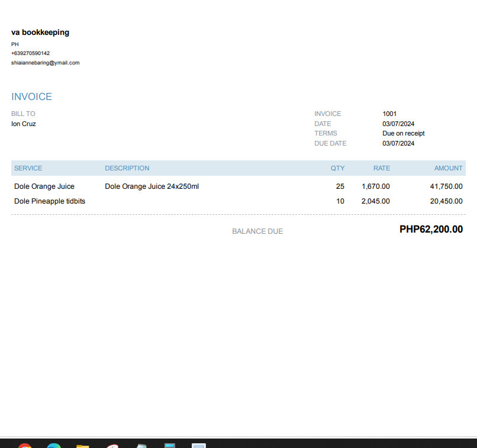Click the DESCRIPTION column header
Viewport: 477px width, 448px height.
click(x=127, y=168)
